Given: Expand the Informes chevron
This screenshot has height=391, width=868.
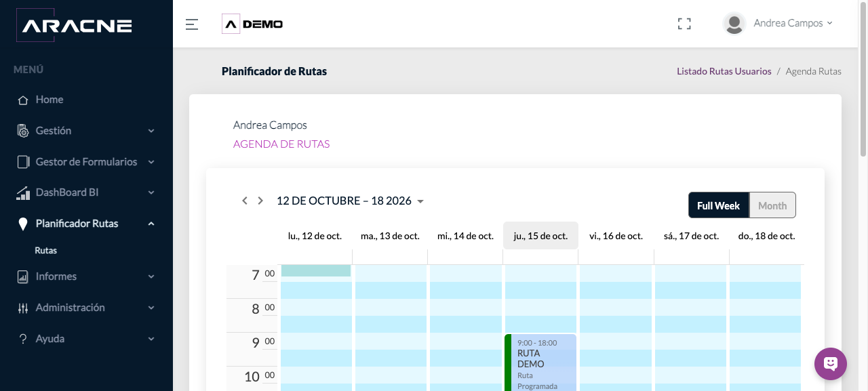Looking at the screenshot, I should [151, 276].
